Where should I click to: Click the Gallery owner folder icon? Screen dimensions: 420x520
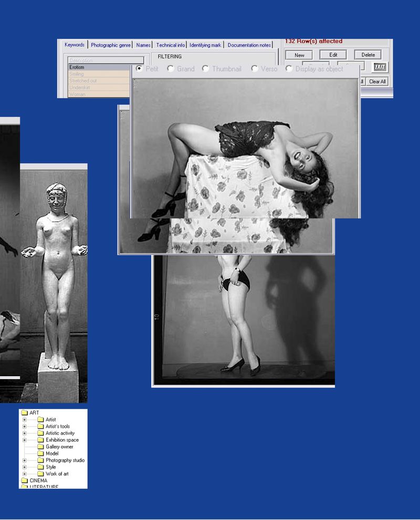[41, 446]
